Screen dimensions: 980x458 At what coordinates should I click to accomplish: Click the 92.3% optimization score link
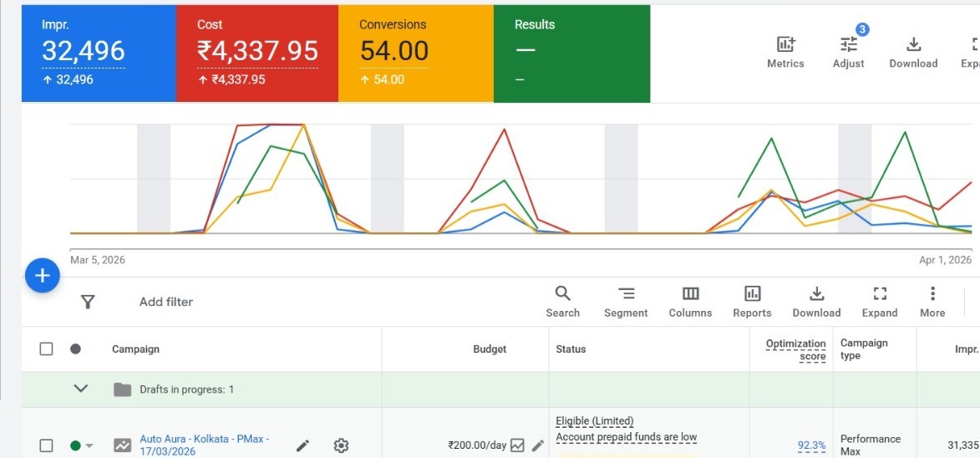point(811,445)
